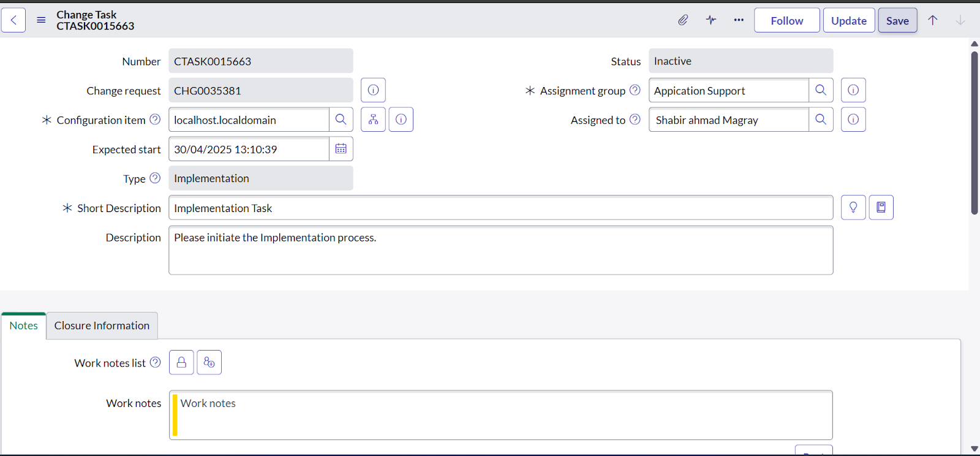
Task: Toggle the Work notes list lock
Action: [x=181, y=362]
